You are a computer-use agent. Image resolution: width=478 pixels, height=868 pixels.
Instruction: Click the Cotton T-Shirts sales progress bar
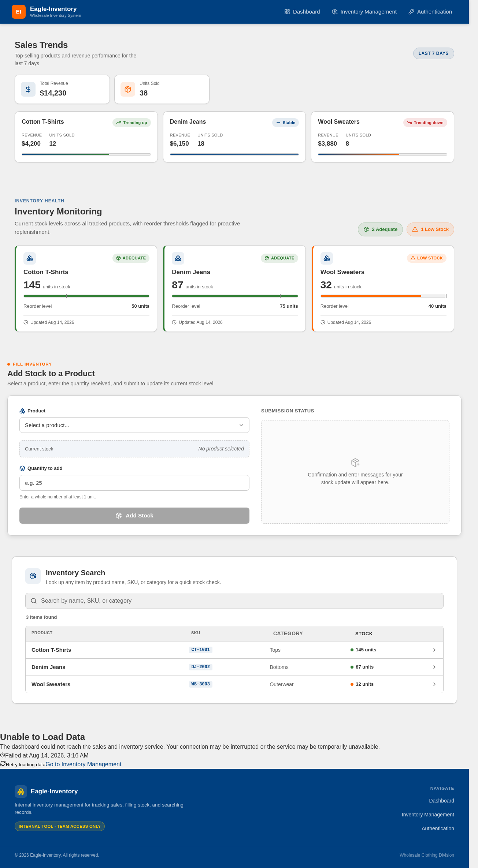pyautogui.click(x=86, y=154)
